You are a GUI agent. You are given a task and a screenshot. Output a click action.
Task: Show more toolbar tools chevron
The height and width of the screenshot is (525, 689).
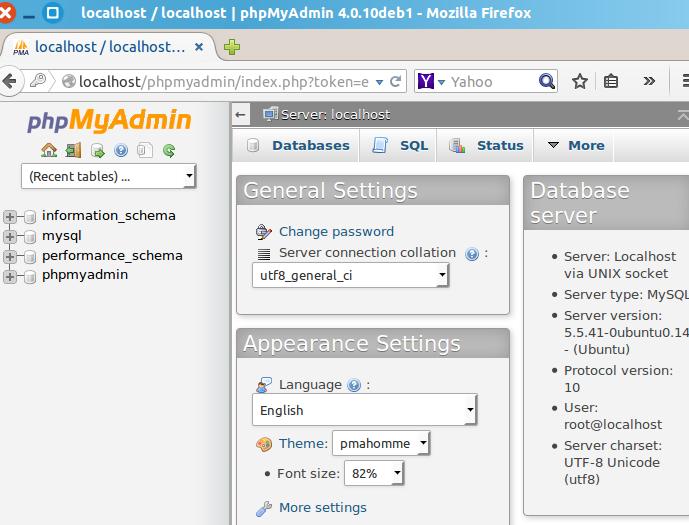pos(649,81)
